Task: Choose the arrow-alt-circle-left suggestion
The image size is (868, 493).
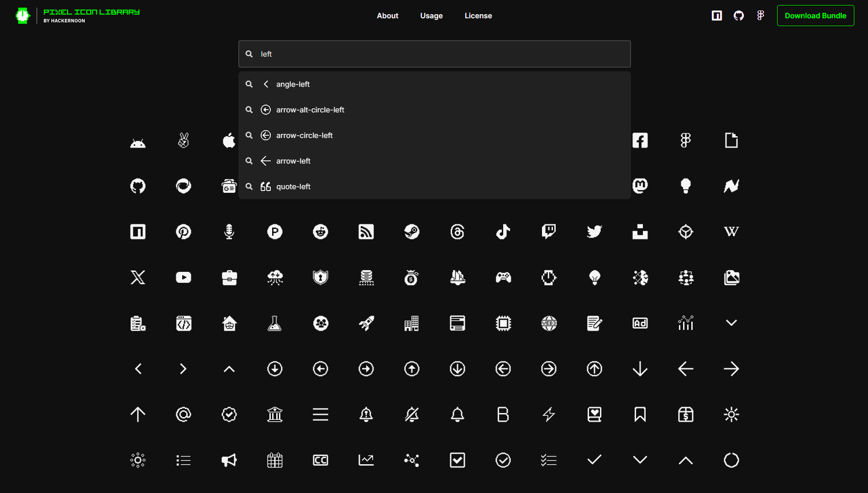Action: (435, 110)
